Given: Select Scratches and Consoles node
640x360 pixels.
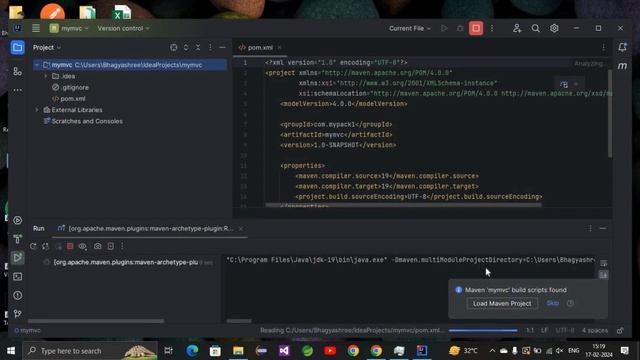Looking at the screenshot, I should pyautogui.click(x=83, y=121).
